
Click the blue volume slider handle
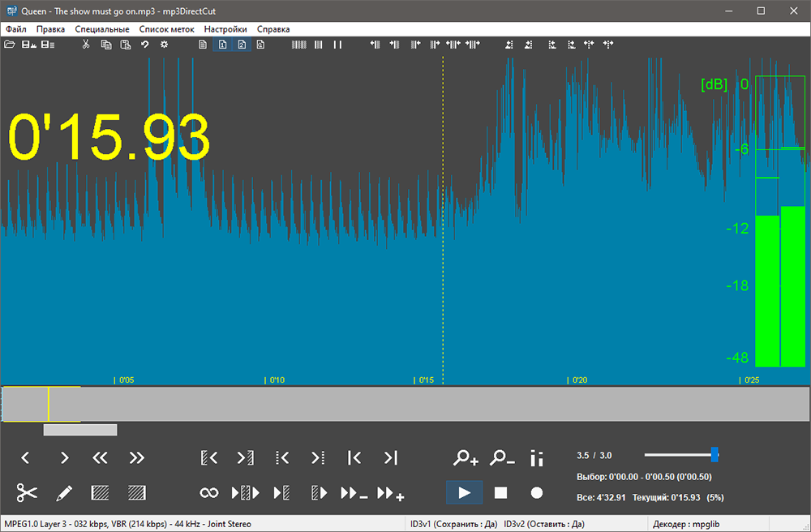714,454
